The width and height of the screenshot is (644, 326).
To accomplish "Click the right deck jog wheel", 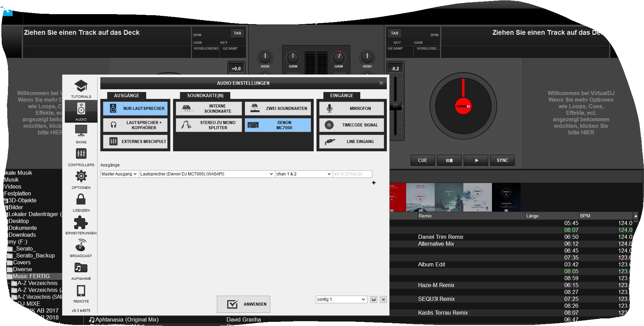I will pyautogui.click(x=463, y=106).
